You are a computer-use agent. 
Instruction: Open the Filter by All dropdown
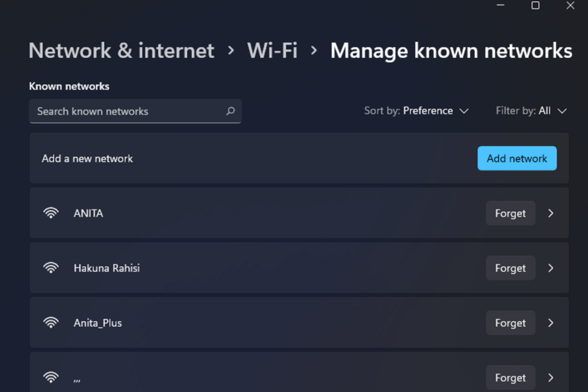pyautogui.click(x=531, y=111)
